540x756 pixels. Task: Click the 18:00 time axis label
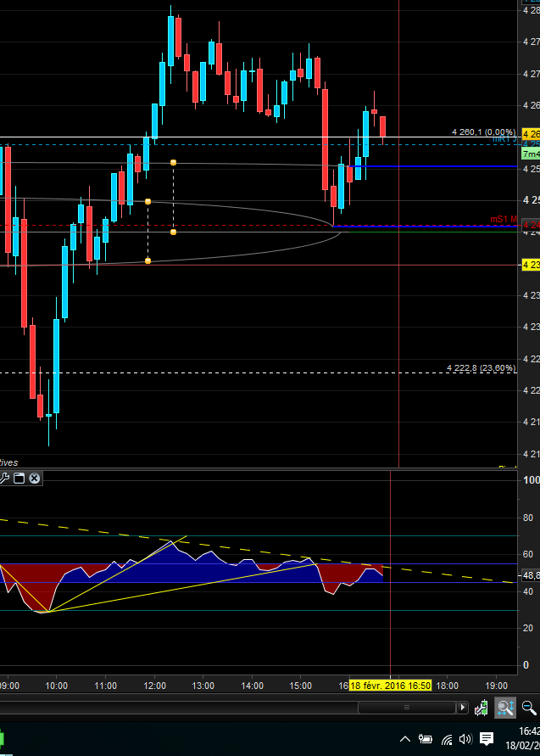[447, 686]
